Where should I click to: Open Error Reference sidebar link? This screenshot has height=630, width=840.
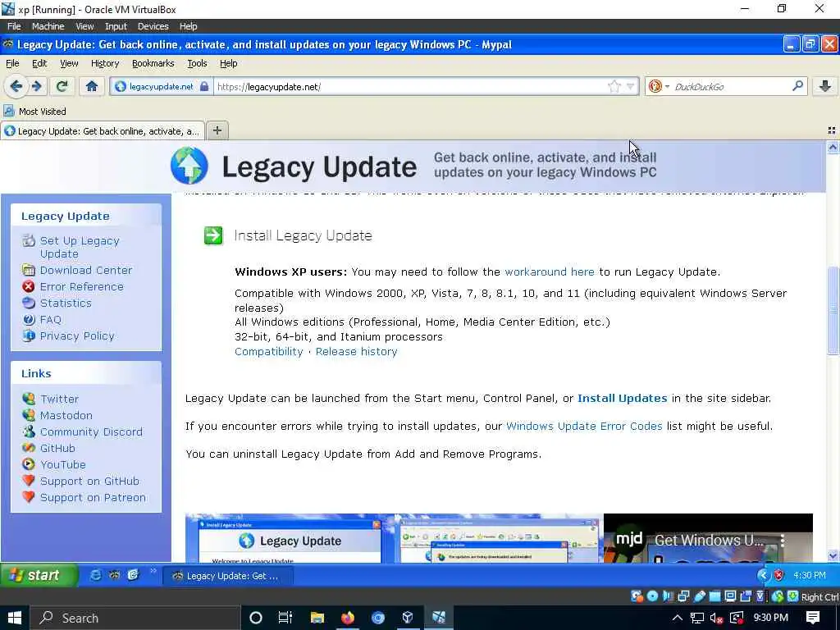pyautogui.click(x=81, y=286)
